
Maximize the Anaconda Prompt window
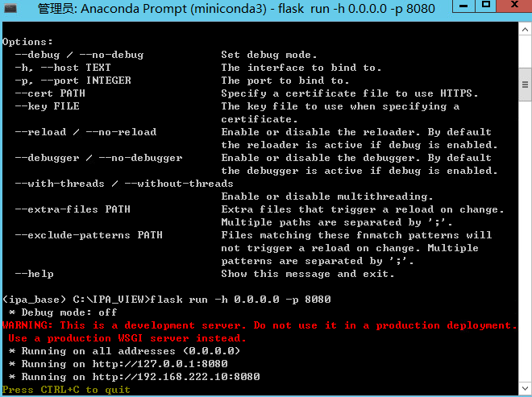coord(486,6)
